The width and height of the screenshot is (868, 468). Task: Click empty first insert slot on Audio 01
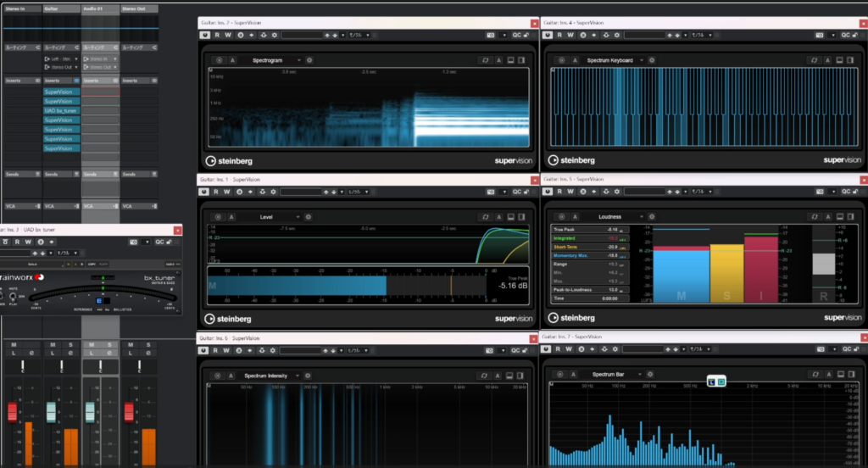(100, 92)
